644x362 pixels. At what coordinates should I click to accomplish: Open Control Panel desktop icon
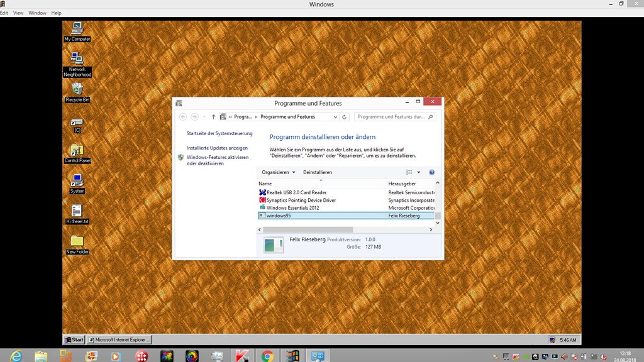(77, 154)
